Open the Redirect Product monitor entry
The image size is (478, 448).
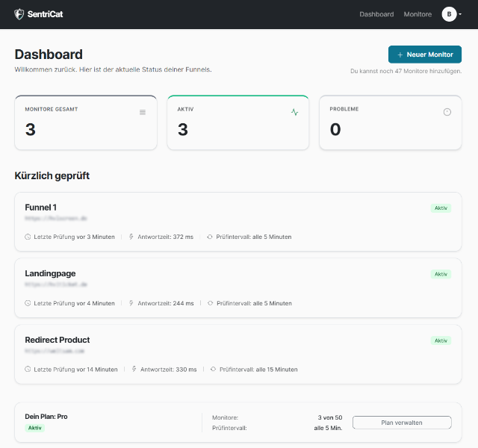[x=58, y=340]
